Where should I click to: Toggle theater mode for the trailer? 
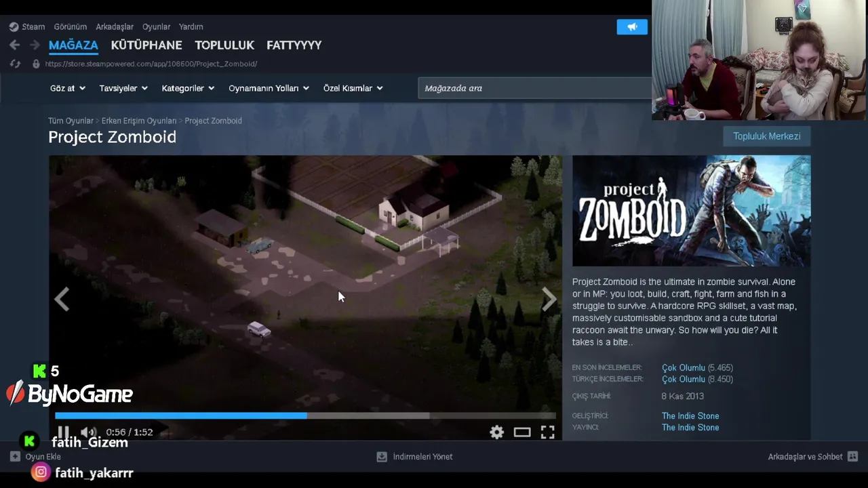click(x=522, y=432)
